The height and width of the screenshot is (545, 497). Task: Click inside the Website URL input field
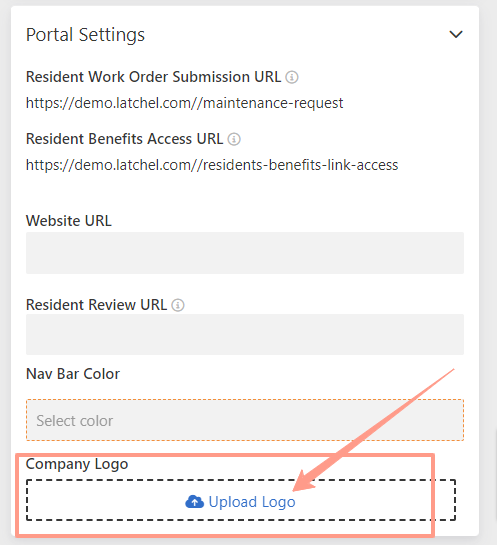[245, 253]
